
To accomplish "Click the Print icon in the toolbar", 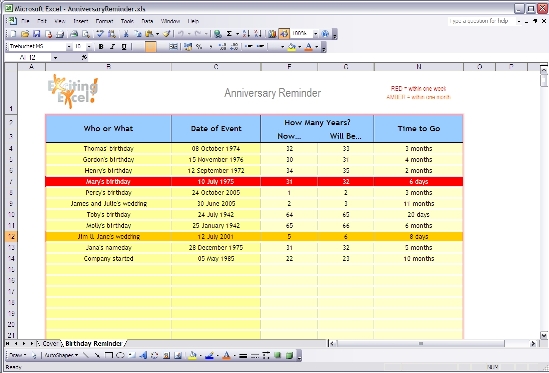I will [x=74, y=34].
